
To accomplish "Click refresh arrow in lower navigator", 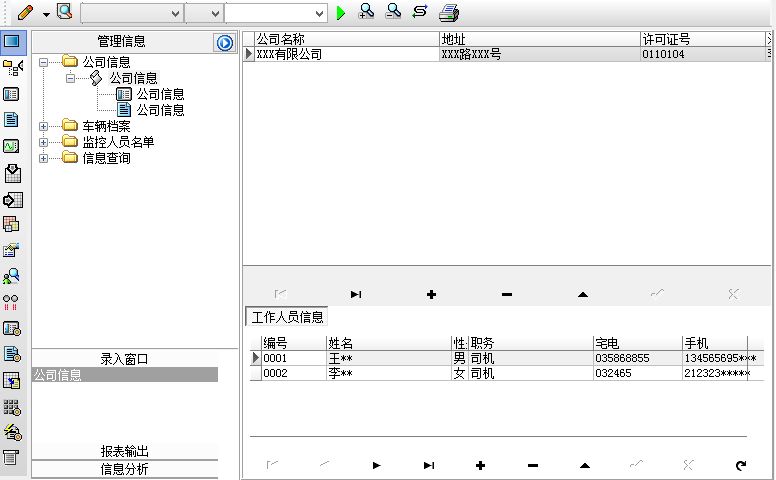I will (740, 465).
